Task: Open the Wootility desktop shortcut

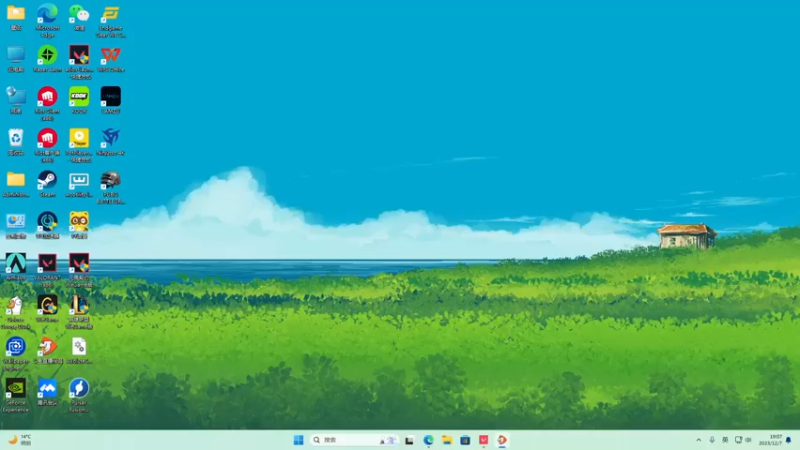Action: [79, 184]
